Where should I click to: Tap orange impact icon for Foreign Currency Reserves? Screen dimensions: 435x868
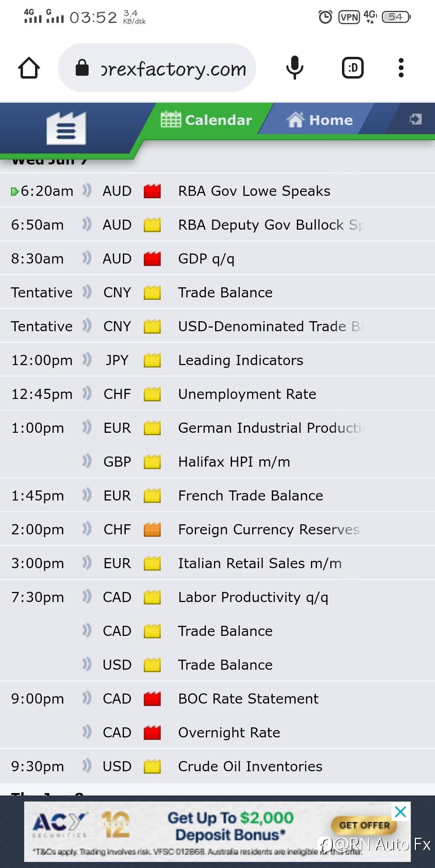152,530
